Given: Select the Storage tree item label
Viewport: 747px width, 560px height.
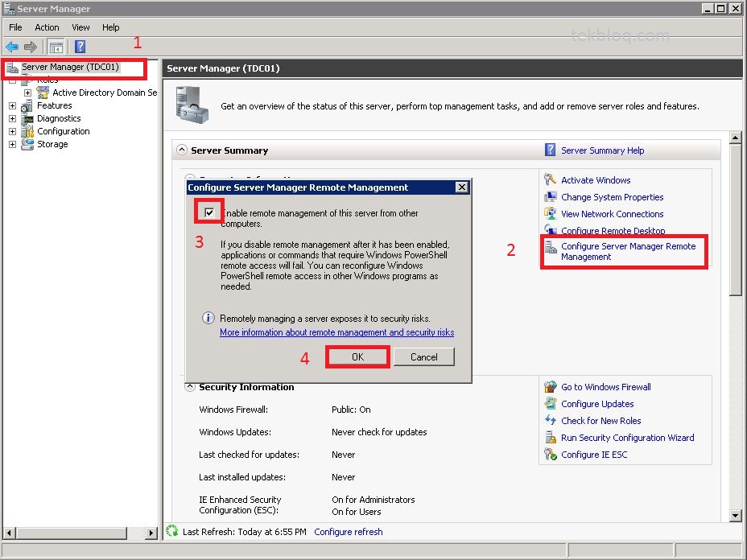Looking at the screenshot, I should (52, 144).
